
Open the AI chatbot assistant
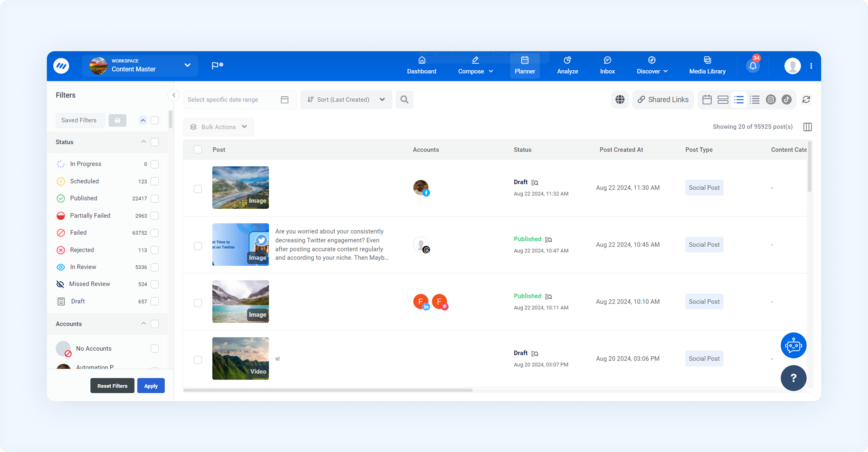[x=793, y=346]
